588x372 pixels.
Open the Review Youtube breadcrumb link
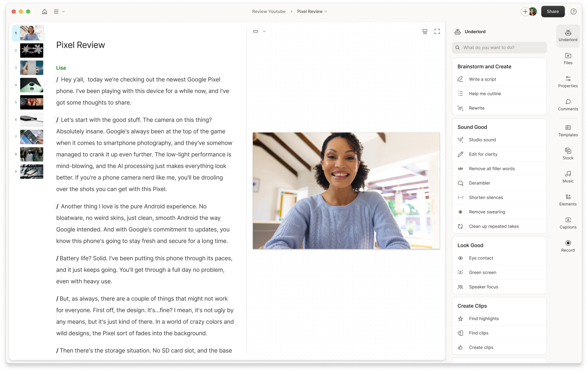point(269,11)
